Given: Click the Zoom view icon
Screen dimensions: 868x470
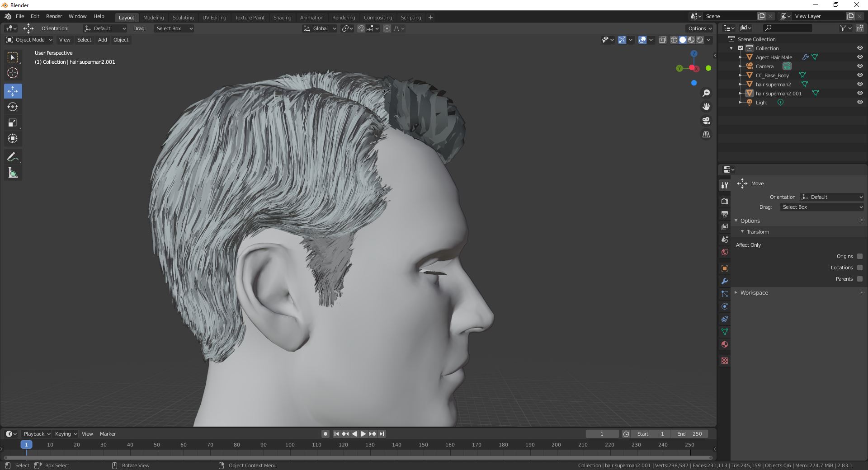Looking at the screenshot, I should tap(706, 93).
